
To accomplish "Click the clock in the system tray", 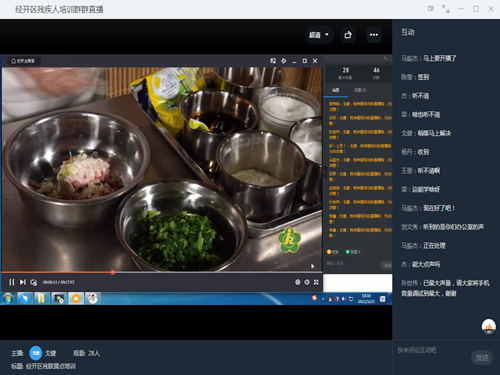I will click(x=366, y=298).
